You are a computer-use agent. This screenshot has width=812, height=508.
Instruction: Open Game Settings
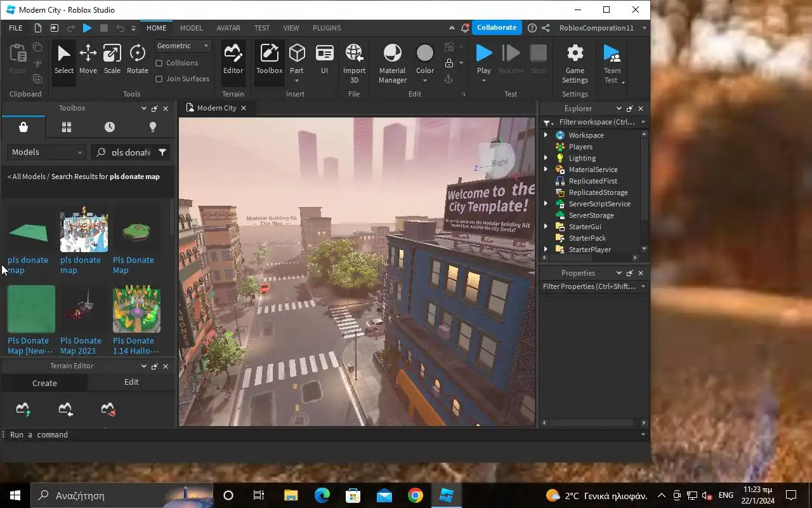[575, 63]
